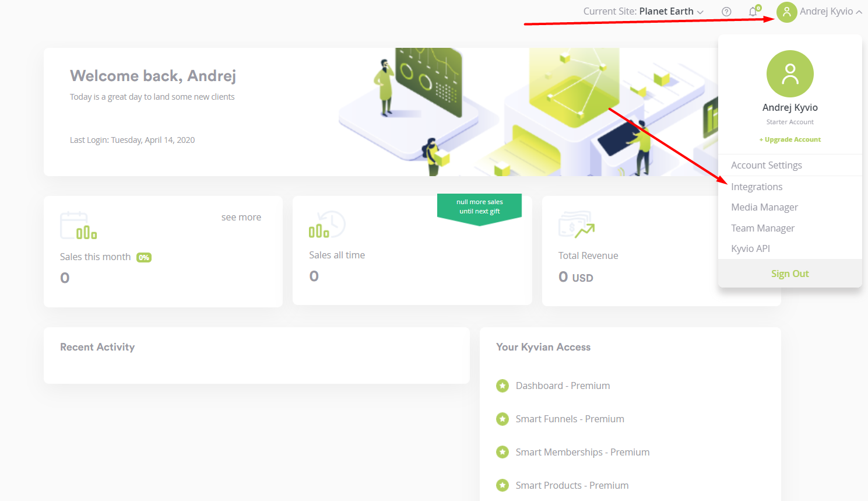
Task: Click the Starter Account label in dropdown
Action: [x=790, y=122]
